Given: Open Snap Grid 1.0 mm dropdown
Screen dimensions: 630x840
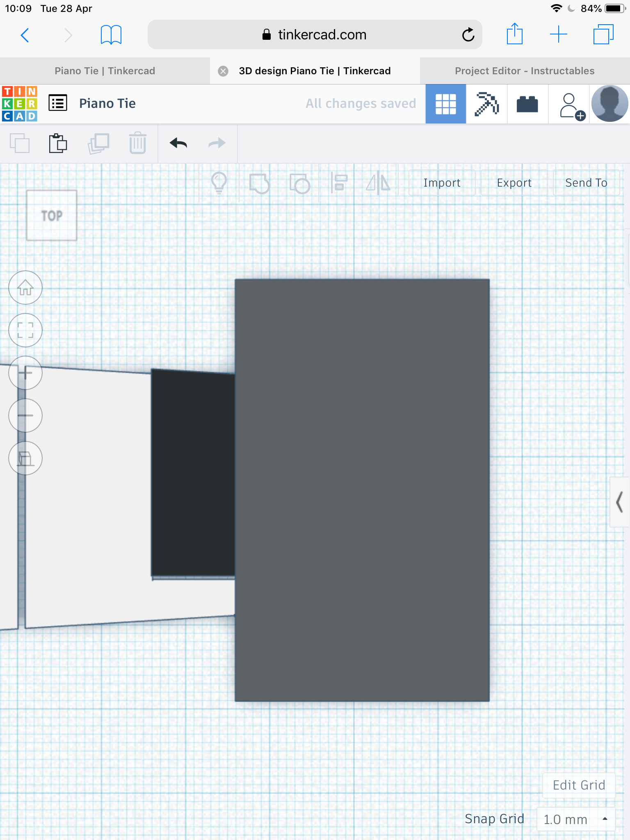Looking at the screenshot, I should pos(576,819).
